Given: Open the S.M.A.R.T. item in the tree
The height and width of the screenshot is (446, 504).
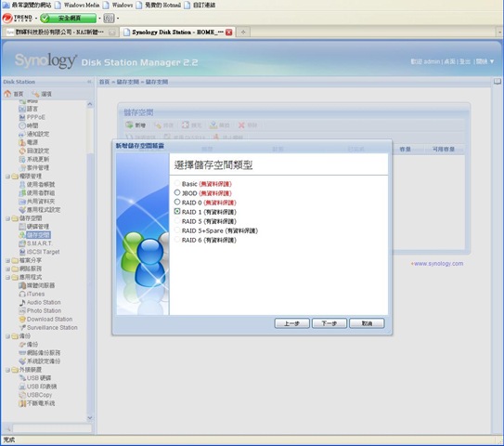Looking at the screenshot, I should click(35, 243).
